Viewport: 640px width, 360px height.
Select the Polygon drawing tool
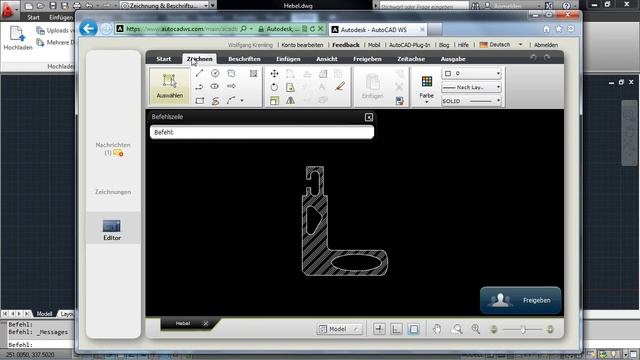(x=231, y=73)
